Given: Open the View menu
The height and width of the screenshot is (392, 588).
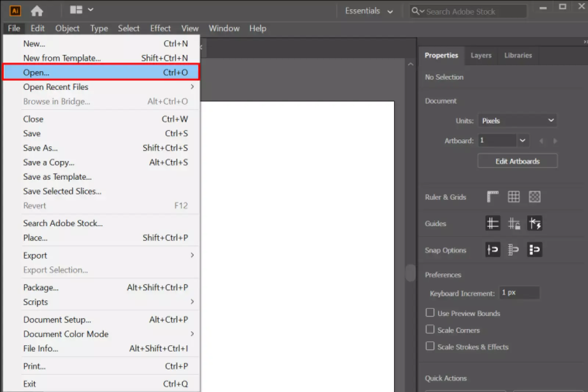Looking at the screenshot, I should point(190,28).
